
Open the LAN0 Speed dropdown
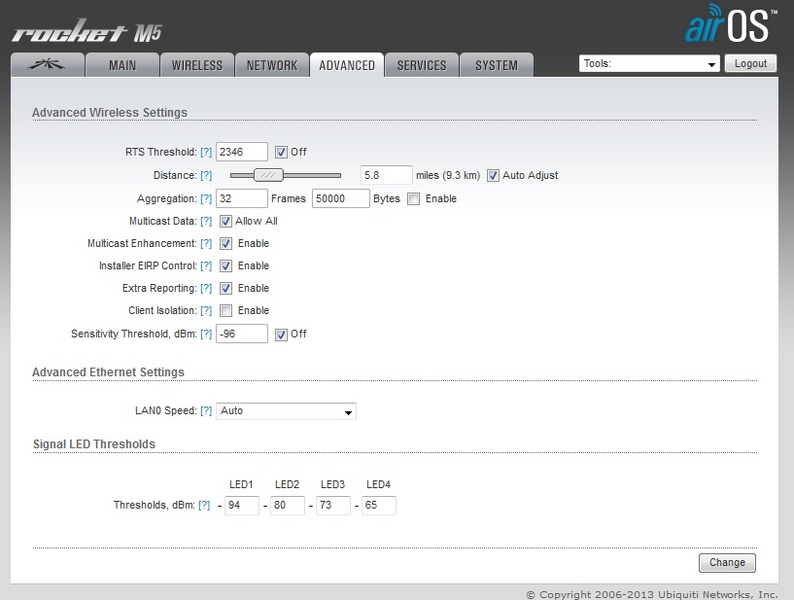click(286, 411)
